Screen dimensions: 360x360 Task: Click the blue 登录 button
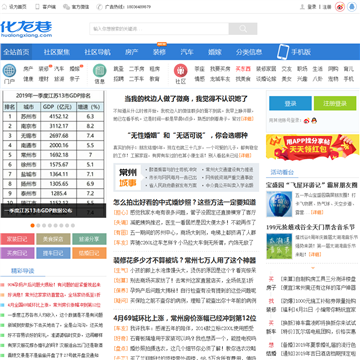click(290, 104)
